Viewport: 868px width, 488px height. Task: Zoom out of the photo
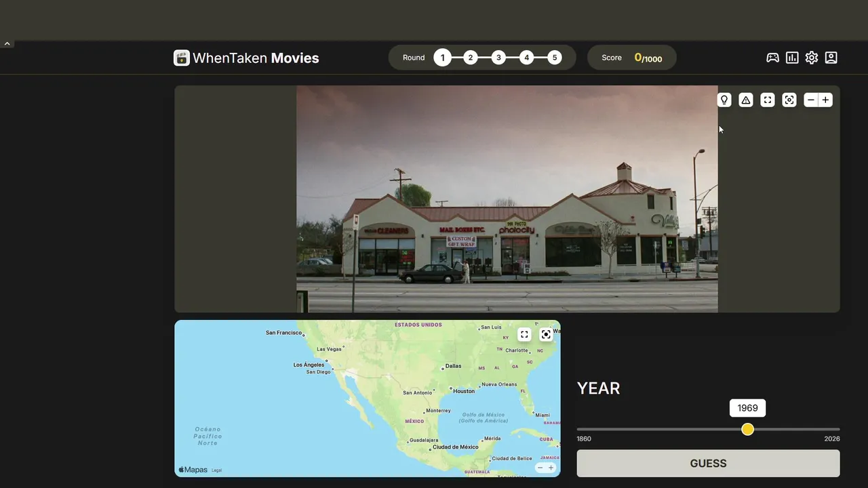tap(810, 100)
